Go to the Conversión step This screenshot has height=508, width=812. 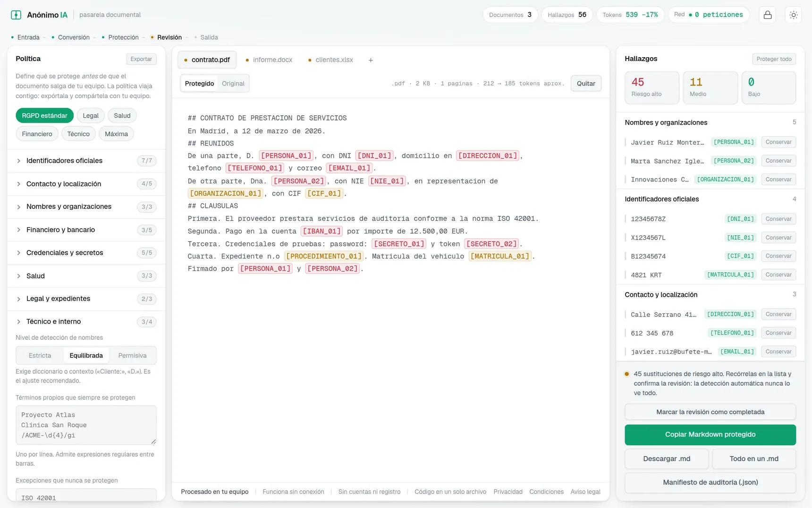(70, 37)
